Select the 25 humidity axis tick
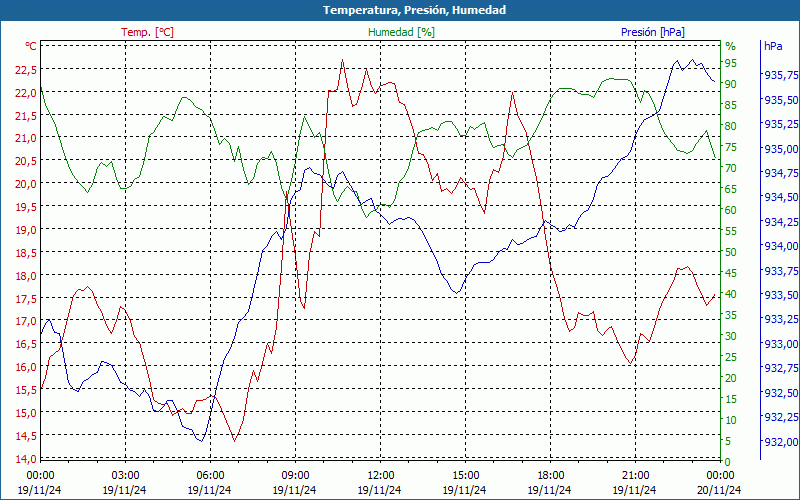 tap(731, 357)
